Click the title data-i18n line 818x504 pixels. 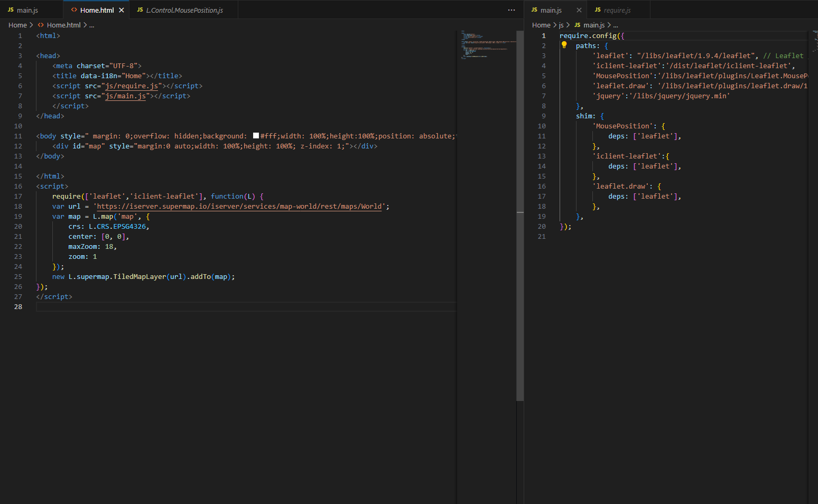click(117, 76)
